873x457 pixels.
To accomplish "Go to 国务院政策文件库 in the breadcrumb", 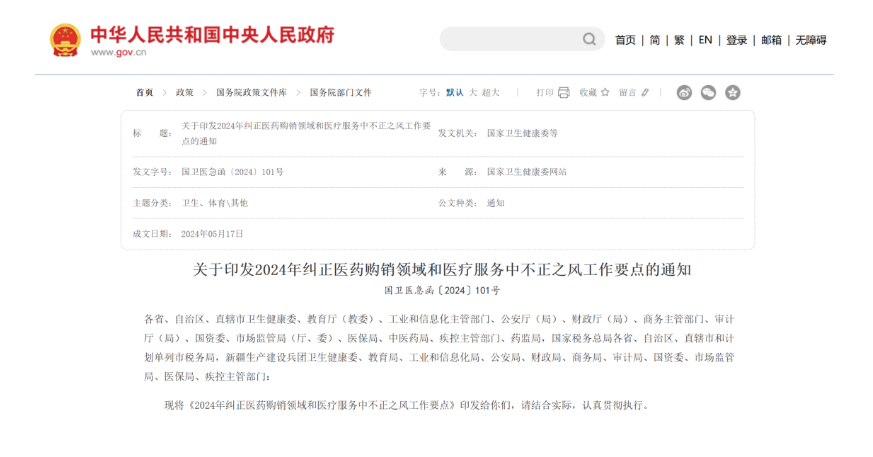I will coord(251,92).
